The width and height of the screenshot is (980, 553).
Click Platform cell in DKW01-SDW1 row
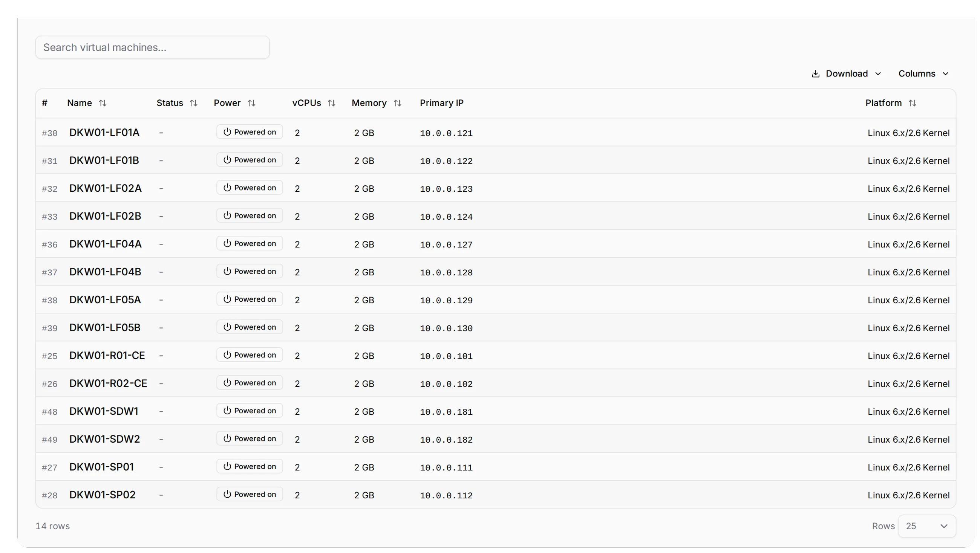click(908, 411)
